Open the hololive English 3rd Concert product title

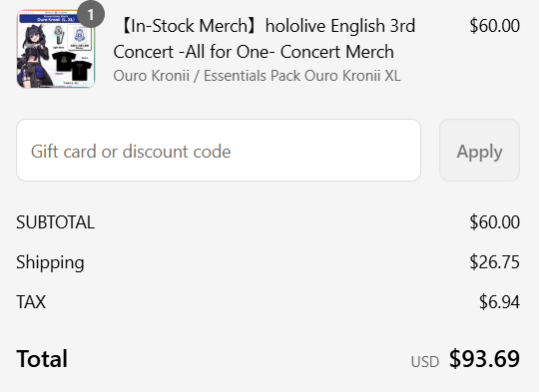265,39
